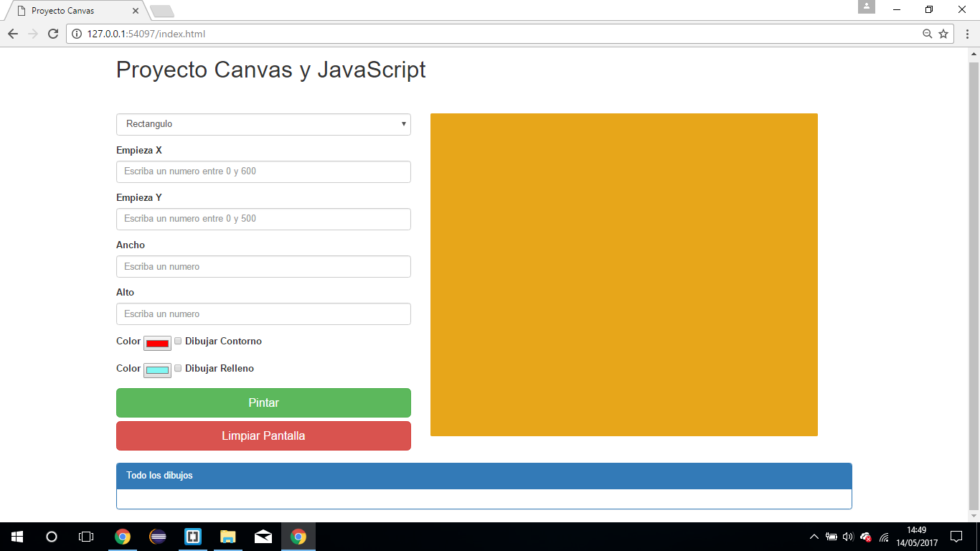The image size is (980, 551).
Task: Open File Explorer on taskbar
Action: (228, 537)
